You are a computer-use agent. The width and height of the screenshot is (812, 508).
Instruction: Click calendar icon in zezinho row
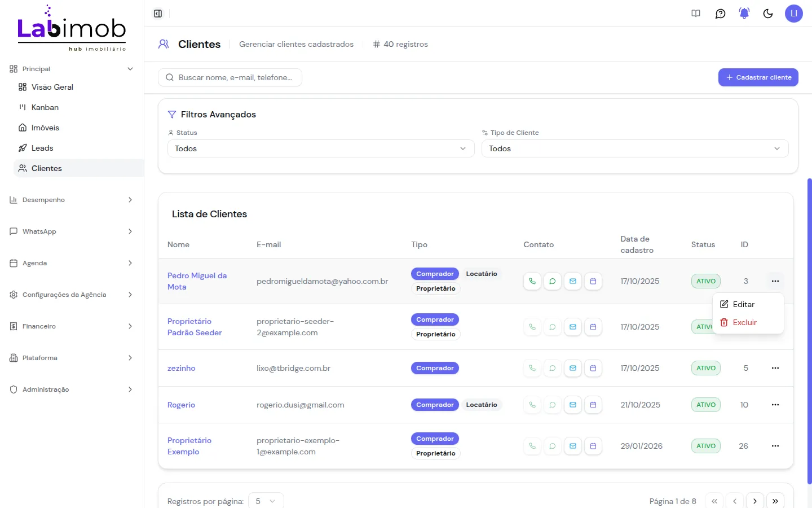[593, 368]
